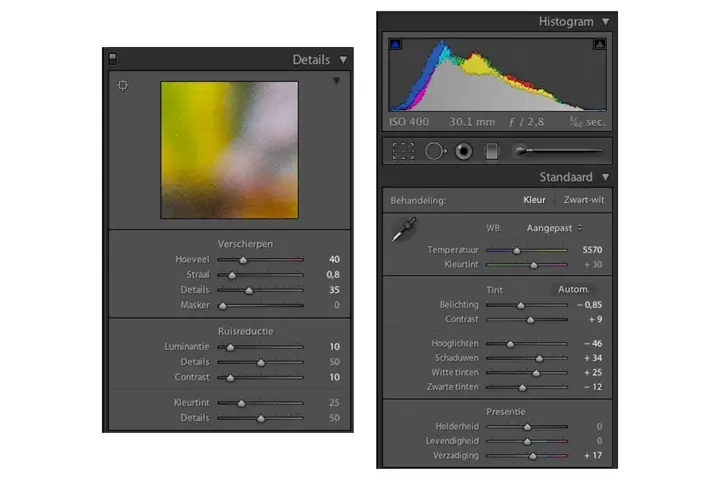Hide the detail preview with triangle
The width and height of the screenshot is (720, 480).
(336, 81)
